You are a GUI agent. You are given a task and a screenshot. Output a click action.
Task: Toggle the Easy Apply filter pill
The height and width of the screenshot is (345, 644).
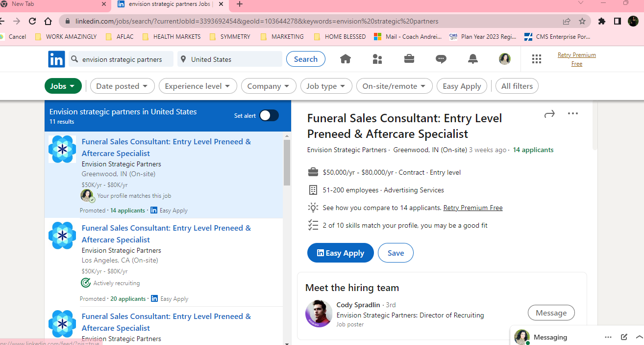coord(462,86)
